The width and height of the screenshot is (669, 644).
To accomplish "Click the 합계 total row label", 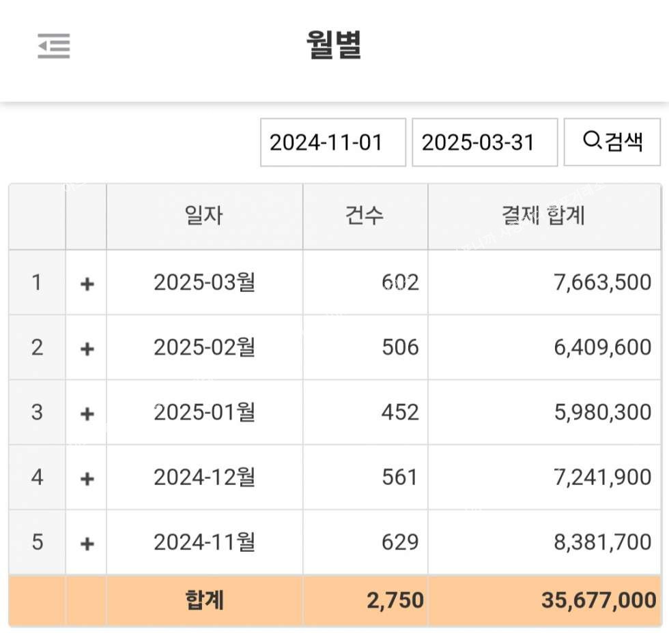I will coord(204,600).
